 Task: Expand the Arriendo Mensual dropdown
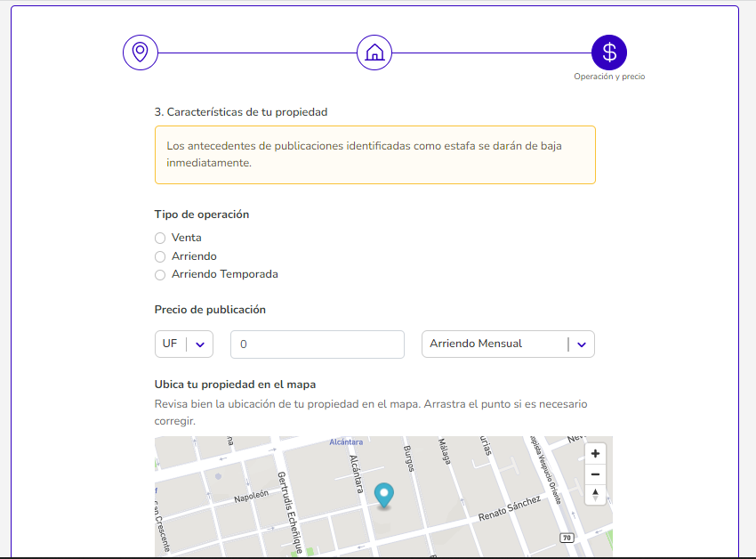(508, 344)
